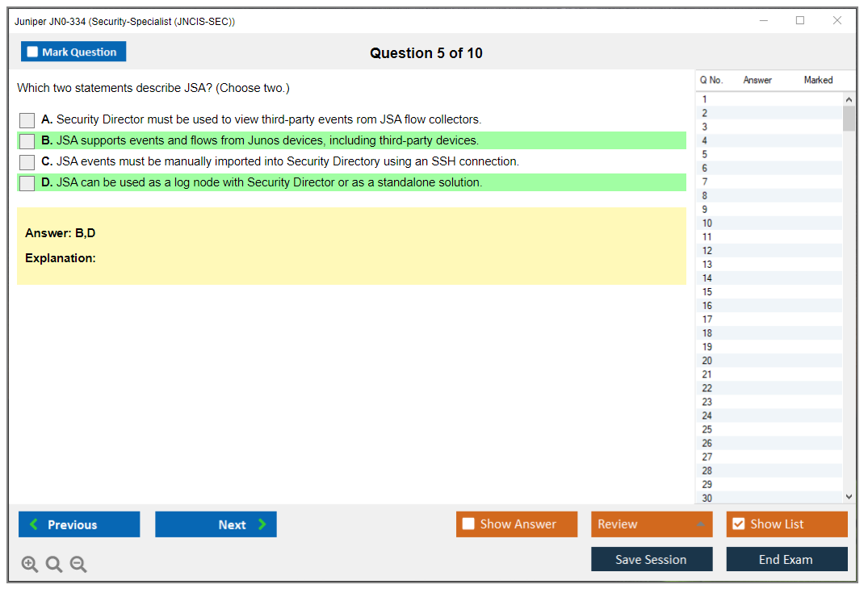Click the zoom out magnifier icon
Viewport: 868px width, 593px height.
click(78, 565)
